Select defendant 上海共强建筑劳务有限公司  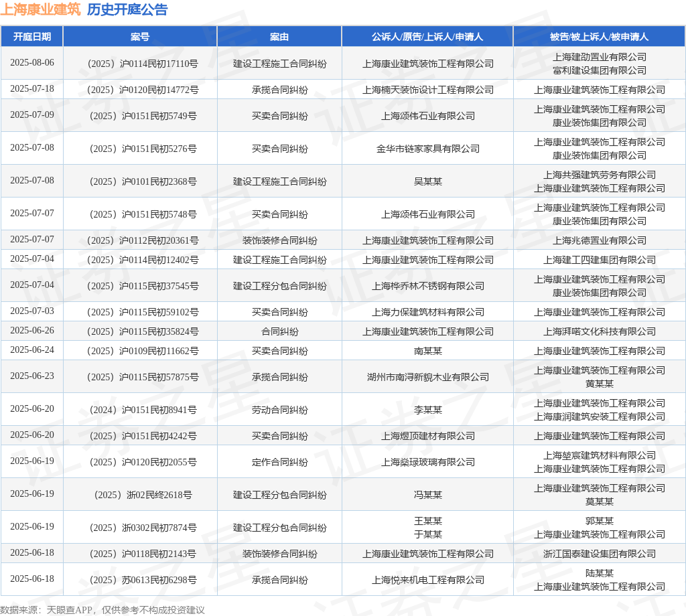click(600, 175)
